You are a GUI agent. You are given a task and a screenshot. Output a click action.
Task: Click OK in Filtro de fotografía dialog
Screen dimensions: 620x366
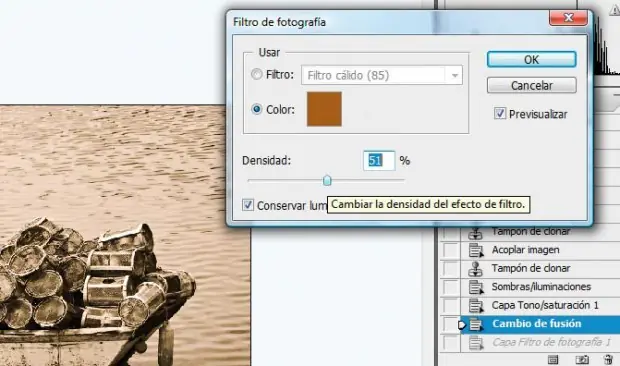coord(531,59)
